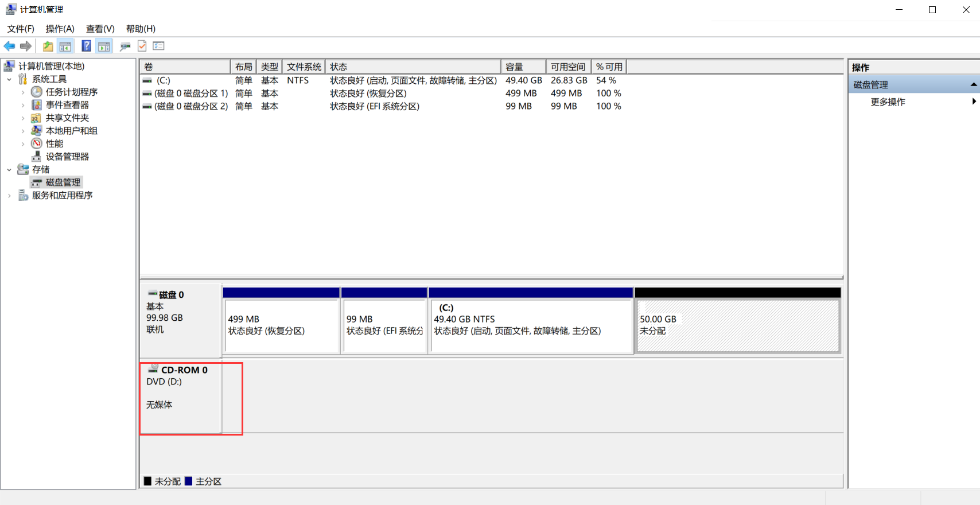980x505 pixels.
Task: Open the 操作(A) menu
Action: [60, 29]
